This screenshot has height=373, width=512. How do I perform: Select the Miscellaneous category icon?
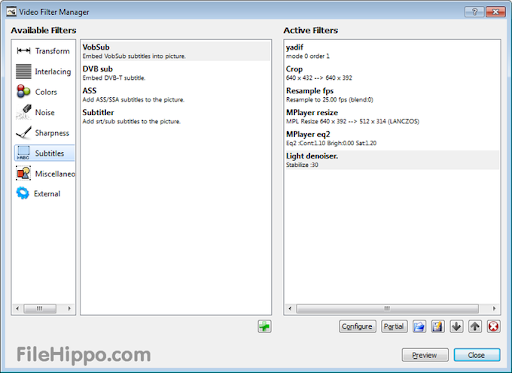pyautogui.click(x=23, y=174)
